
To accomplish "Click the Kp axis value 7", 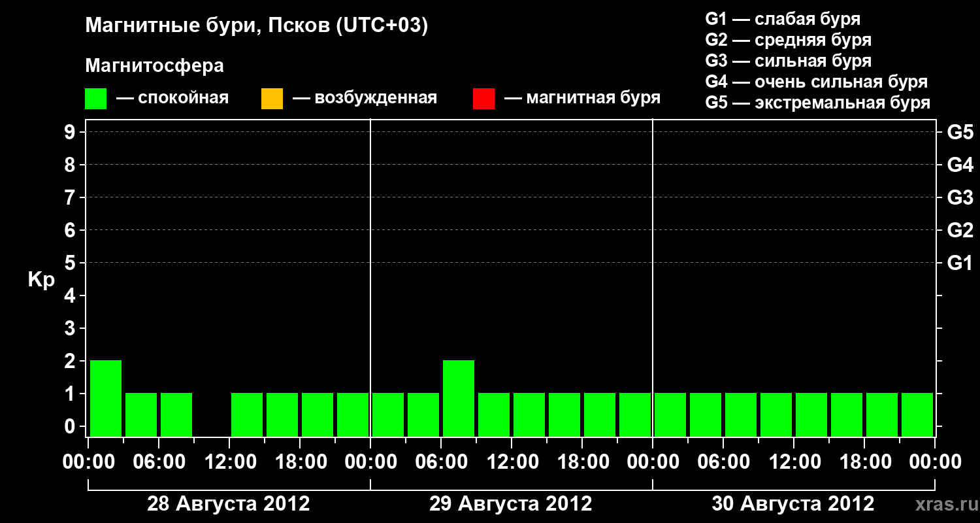I will pos(71,197).
